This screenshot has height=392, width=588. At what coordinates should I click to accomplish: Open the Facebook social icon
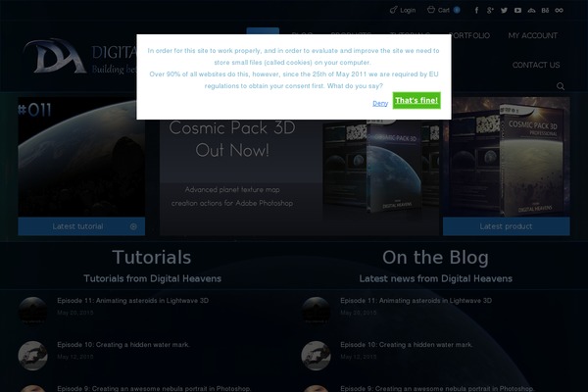point(476,10)
